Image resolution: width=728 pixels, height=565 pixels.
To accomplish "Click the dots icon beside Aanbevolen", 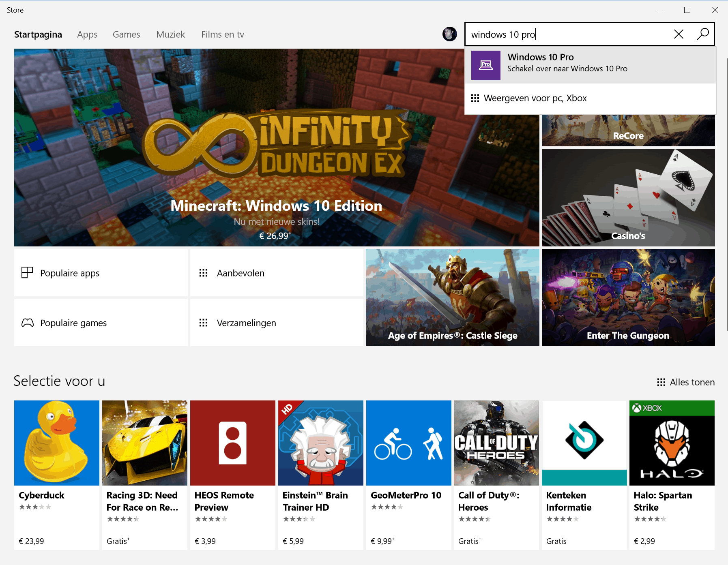I will coord(203,273).
